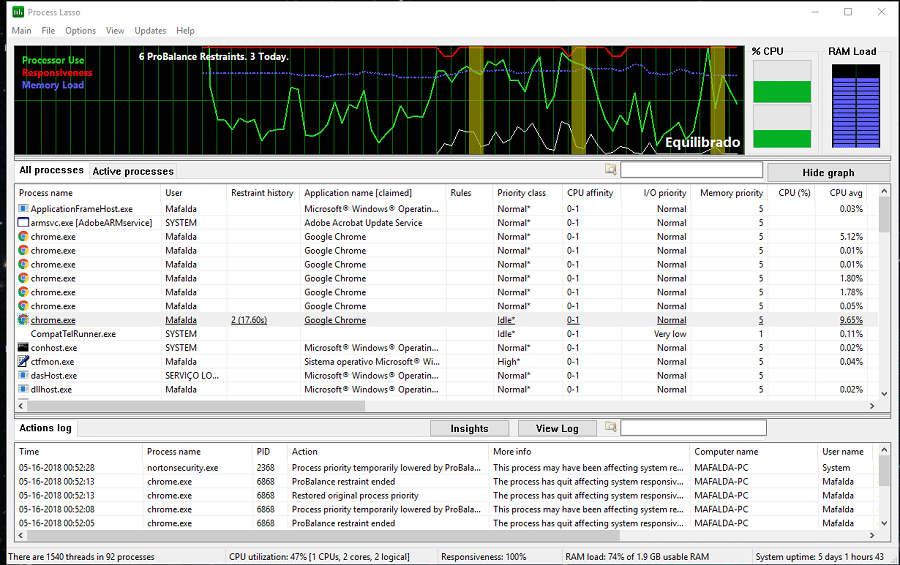Click the 05-16-2018 00:52:08 log entry time

pos(57,509)
